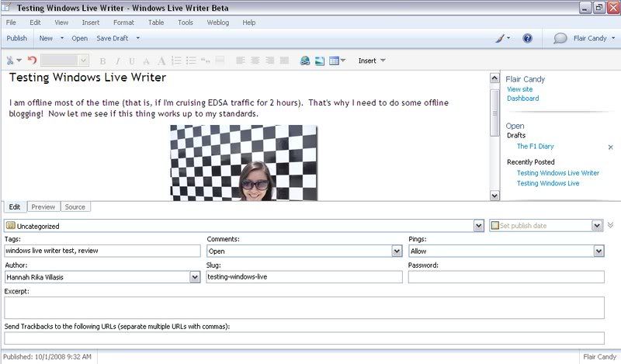Image resolution: width=621 pixels, height=364 pixels.
Task: Switch to the Preview tab
Action: click(43, 206)
